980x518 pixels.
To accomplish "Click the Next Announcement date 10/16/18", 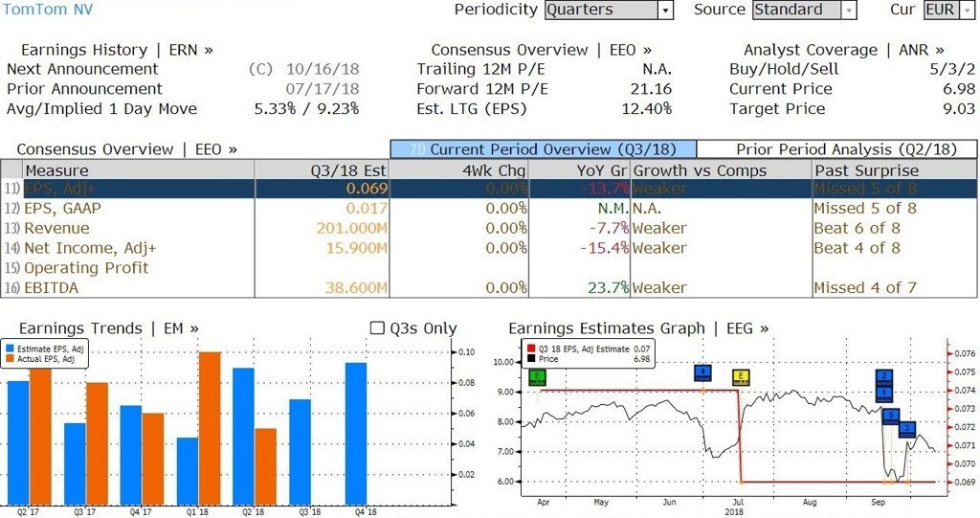I will click(x=323, y=70).
